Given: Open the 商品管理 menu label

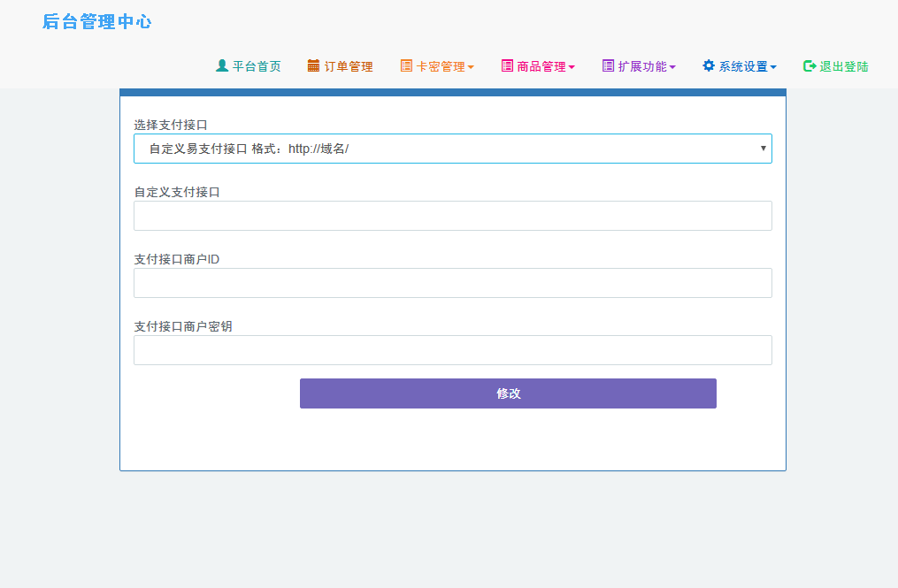Looking at the screenshot, I should point(541,66).
